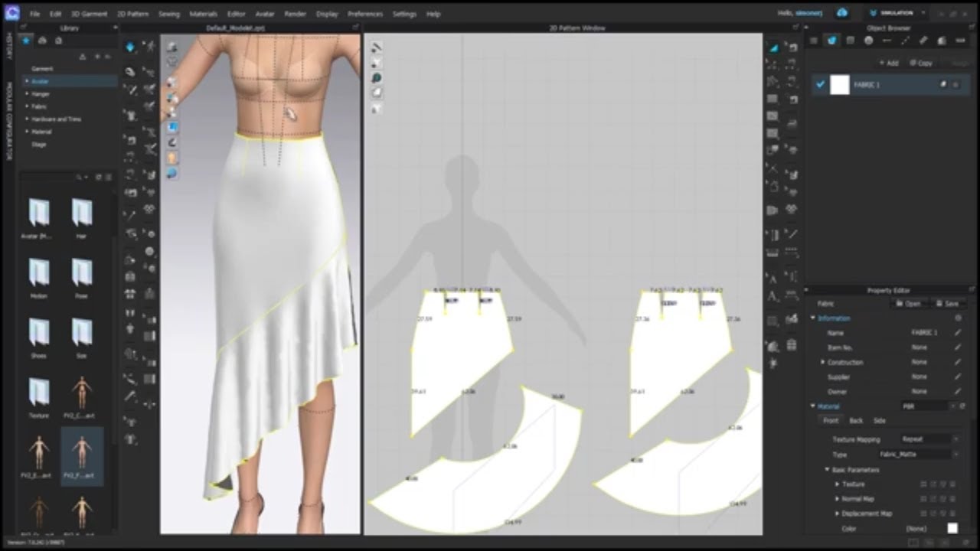Click the edit pencil next to Item No.

(957, 347)
